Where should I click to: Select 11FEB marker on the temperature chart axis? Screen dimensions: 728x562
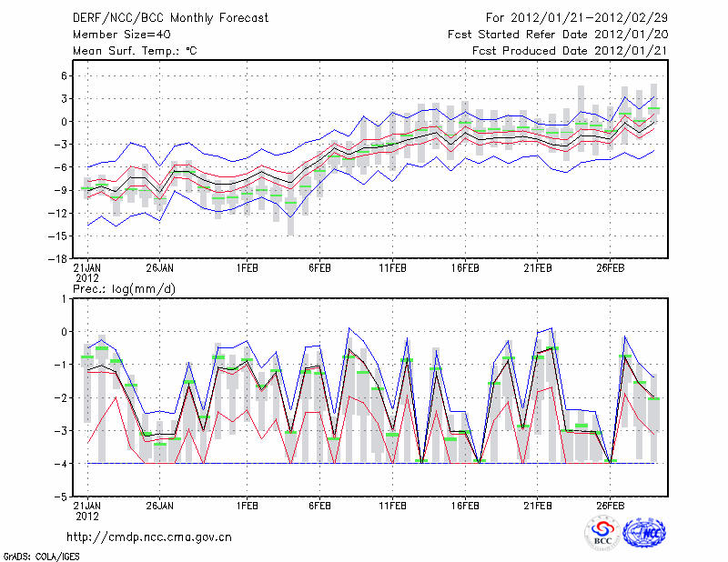click(x=392, y=268)
